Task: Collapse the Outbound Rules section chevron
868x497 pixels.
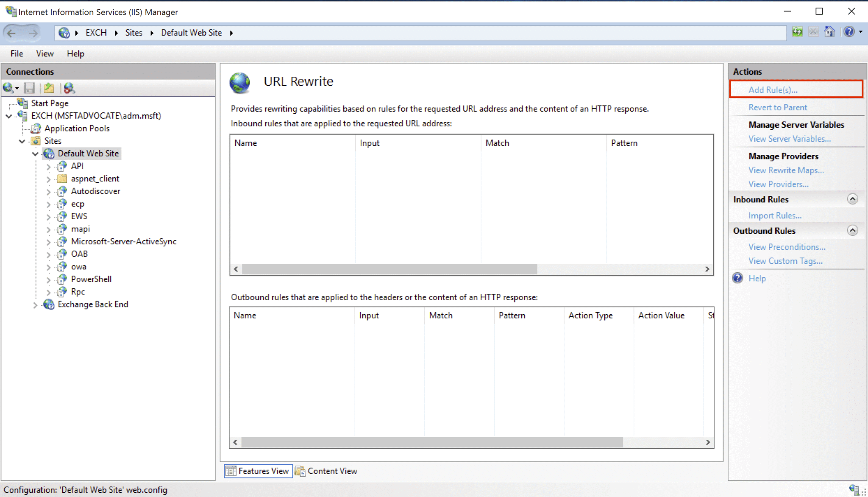Action: pos(852,230)
